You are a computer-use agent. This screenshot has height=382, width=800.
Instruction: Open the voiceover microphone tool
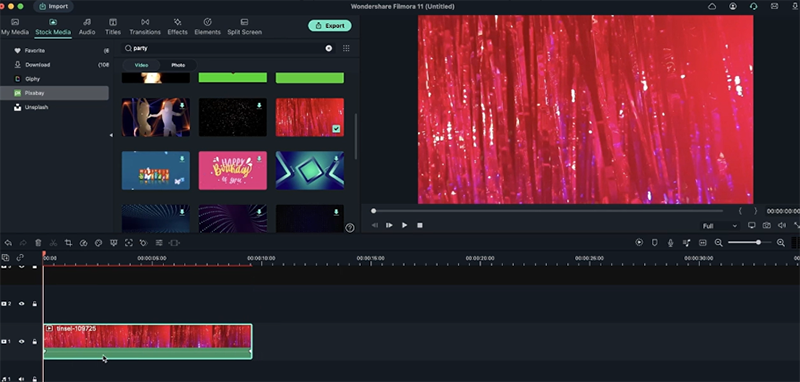(x=670, y=243)
